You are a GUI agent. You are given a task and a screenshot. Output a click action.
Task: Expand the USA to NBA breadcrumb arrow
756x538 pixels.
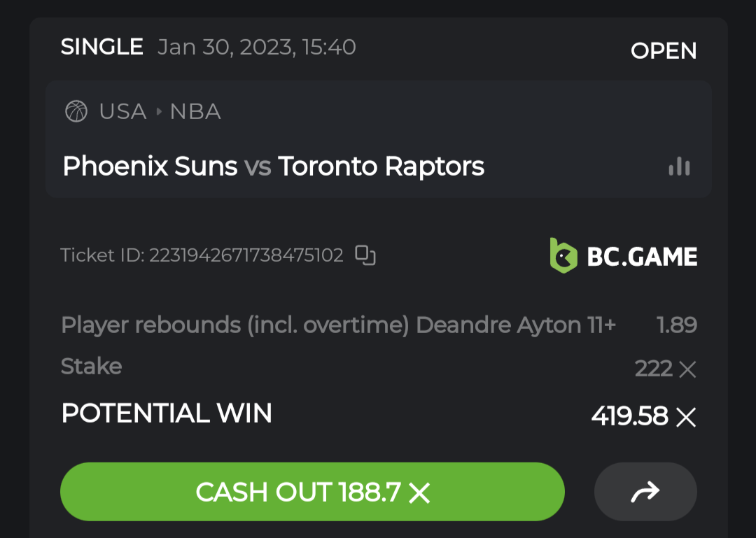[158, 112]
